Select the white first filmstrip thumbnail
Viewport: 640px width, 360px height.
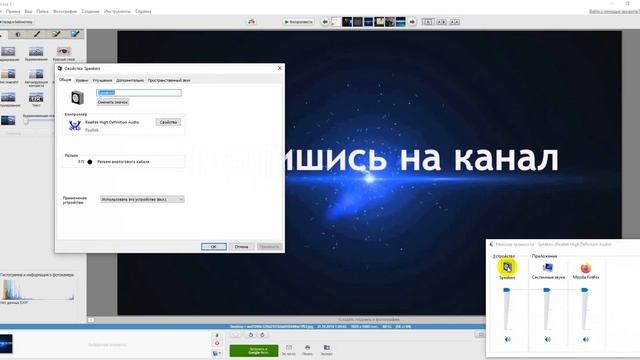point(336,22)
